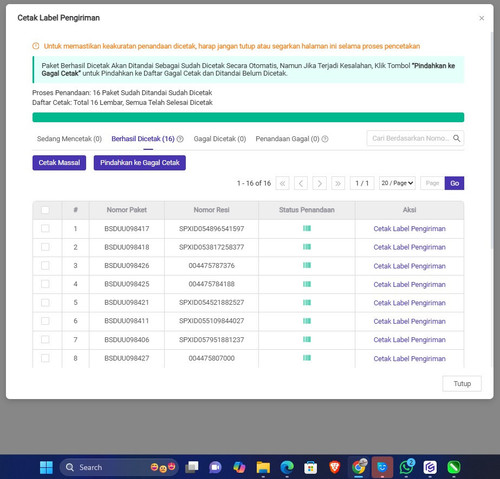The image size is (500, 479).
Task: Select resi number SPXID054896541597
Action: [x=211, y=229]
